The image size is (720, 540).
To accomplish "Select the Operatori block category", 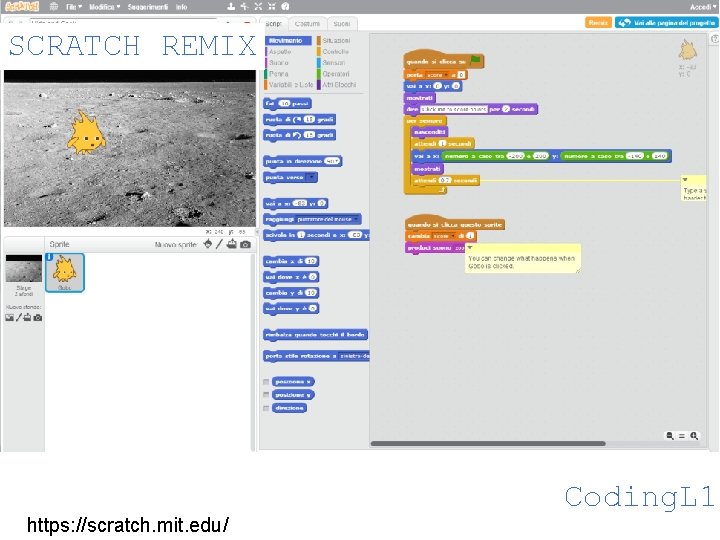I will click(x=336, y=73).
